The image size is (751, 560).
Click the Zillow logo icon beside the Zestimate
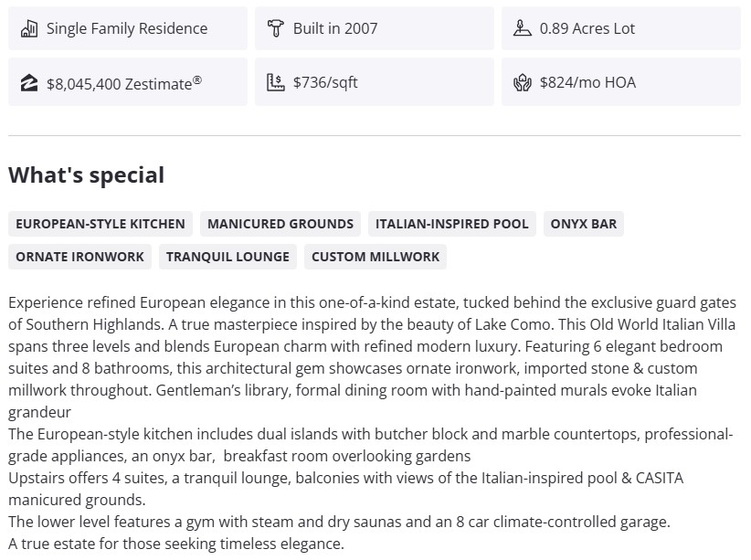(x=29, y=83)
